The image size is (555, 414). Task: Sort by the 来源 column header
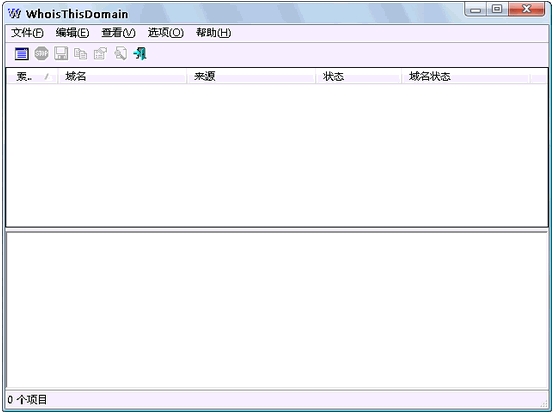(251, 76)
